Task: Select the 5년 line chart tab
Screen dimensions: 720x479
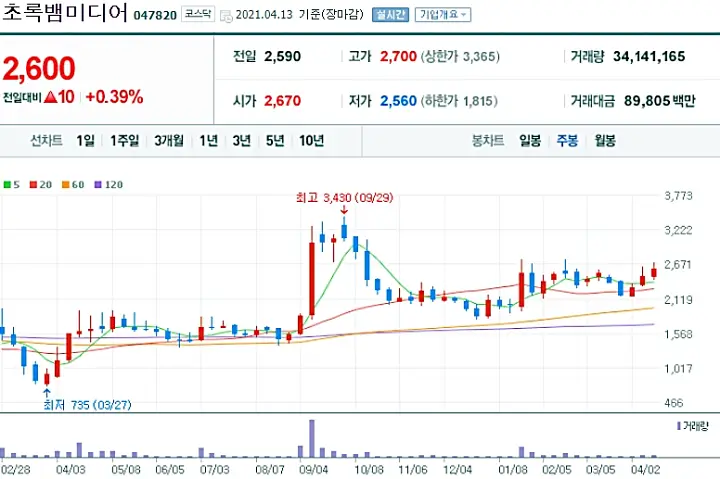Action: [x=275, y=140]
